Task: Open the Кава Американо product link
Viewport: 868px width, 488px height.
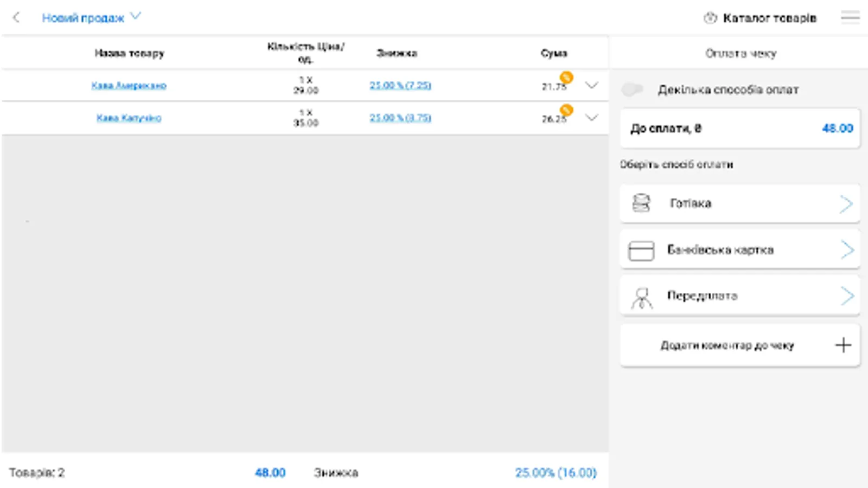Action: [x=130, y=85]
